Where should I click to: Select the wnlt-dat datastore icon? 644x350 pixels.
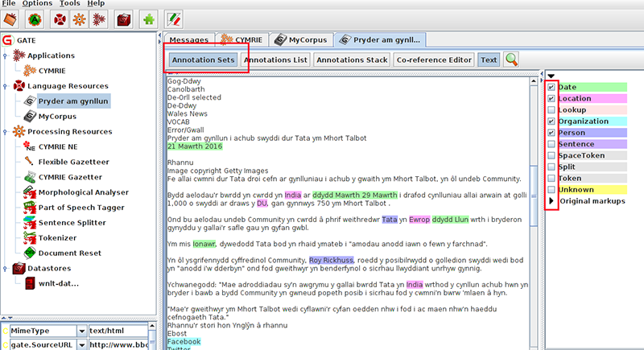[x=29, y=283]
